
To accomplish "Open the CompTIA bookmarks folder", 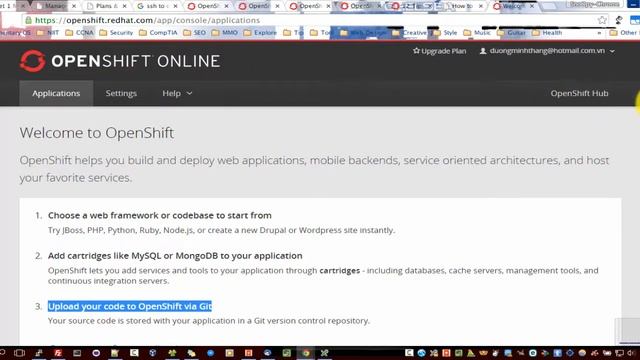I will click(x=158, y=33).
